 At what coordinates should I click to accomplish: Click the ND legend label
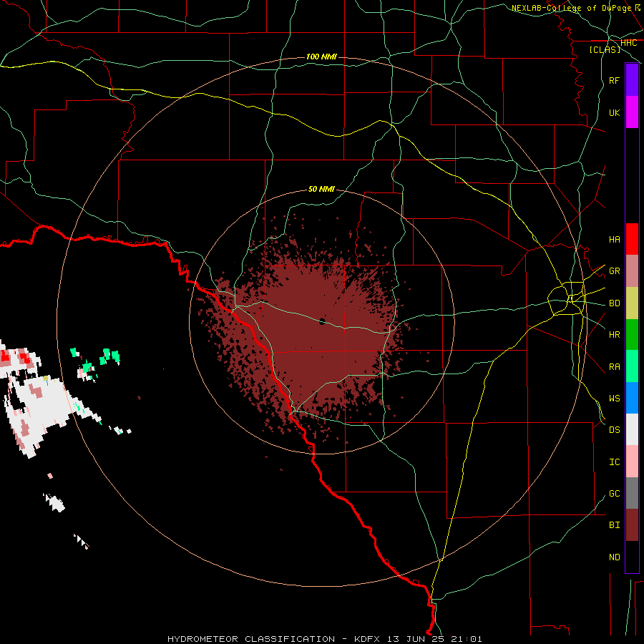tap(615, 557)
